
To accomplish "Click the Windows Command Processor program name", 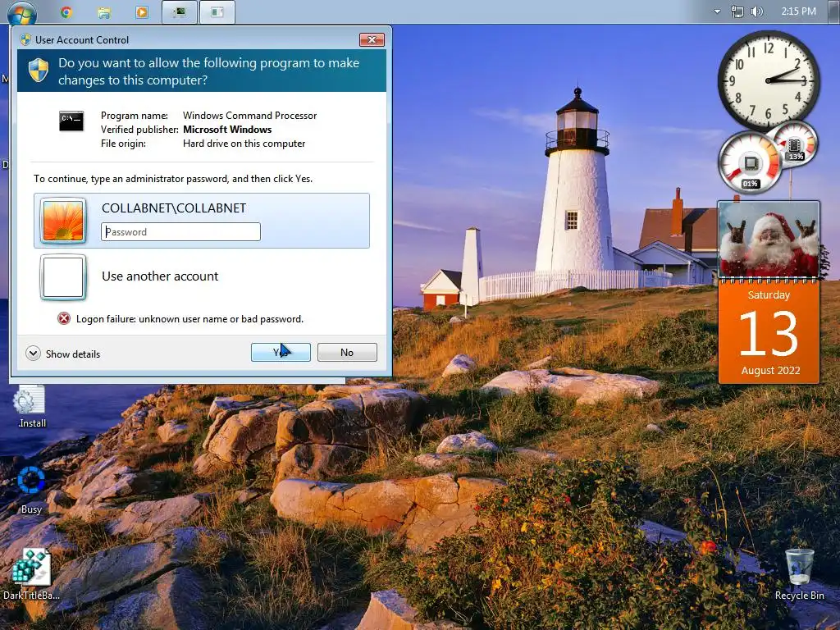I will click(x=249, y=115).
